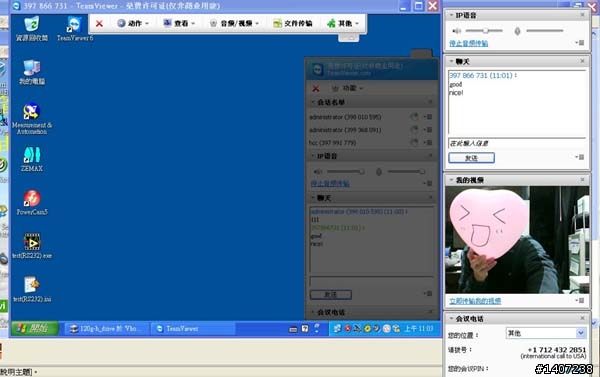600x377 pixels.
Task: Click the 发送 send button in right sidebar
Action: [x=471, y=158]
